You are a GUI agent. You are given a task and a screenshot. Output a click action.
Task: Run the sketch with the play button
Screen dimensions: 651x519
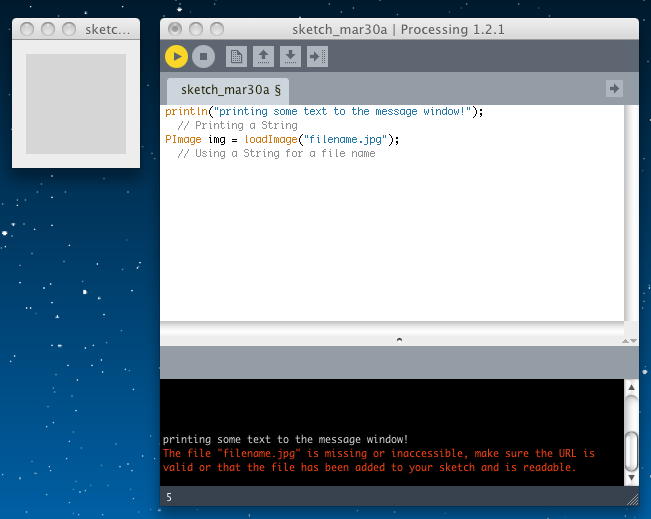click(177, 57)
